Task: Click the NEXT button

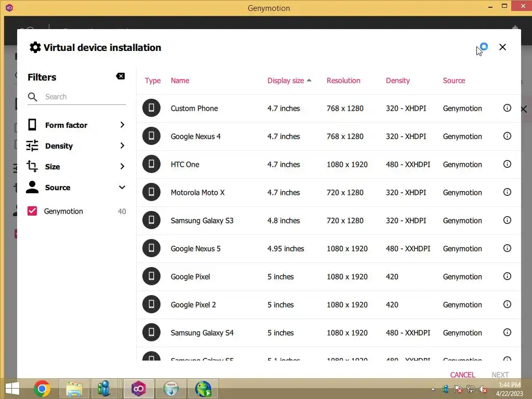Action: click(500, 375)
